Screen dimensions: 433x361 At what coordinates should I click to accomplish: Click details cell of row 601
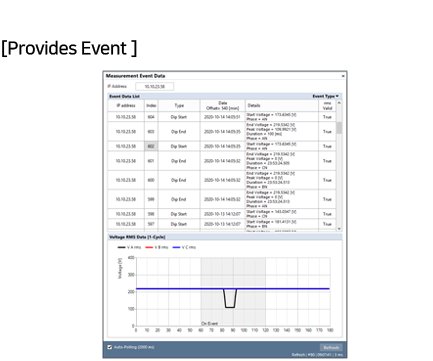(282, 161)
